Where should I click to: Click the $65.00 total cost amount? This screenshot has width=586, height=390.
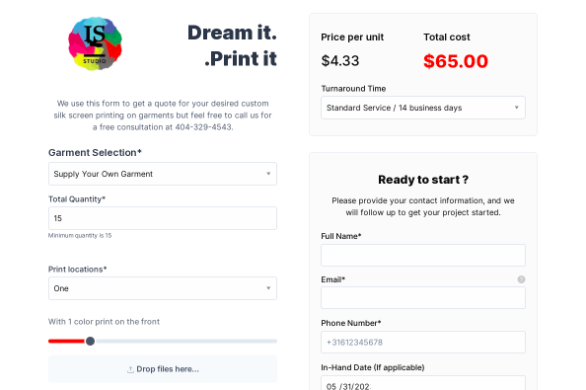click(x=456, y=61)
